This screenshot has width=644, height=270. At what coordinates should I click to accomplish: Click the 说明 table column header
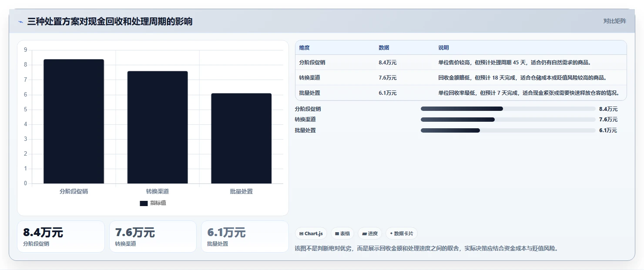(443, 48)
